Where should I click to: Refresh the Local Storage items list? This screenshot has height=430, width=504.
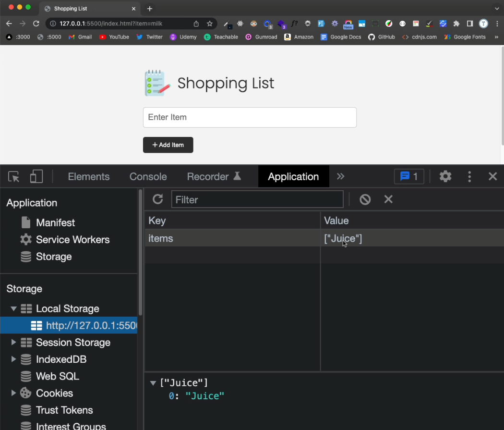pyautogui.click(x=157, y=199)
